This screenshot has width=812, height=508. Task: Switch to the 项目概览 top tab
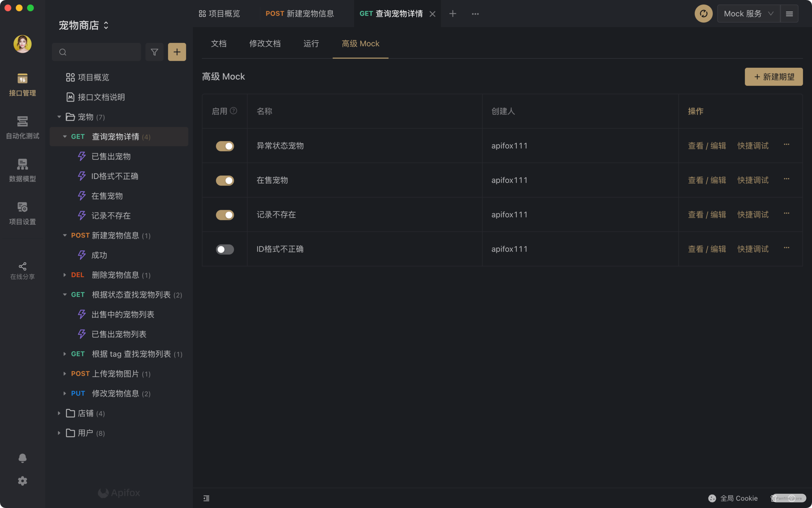point(219,14)
